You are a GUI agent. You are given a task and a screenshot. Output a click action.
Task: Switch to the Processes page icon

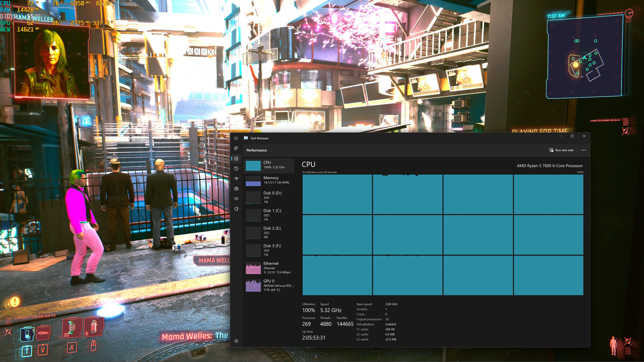tap(236, 148)
